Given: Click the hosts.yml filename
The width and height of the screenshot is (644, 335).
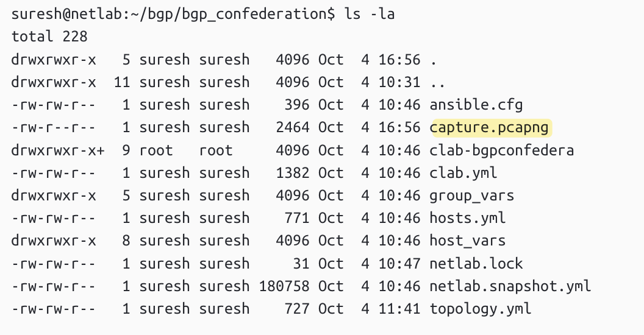Looking at the screenshot, I should click(x=468, y=218).
